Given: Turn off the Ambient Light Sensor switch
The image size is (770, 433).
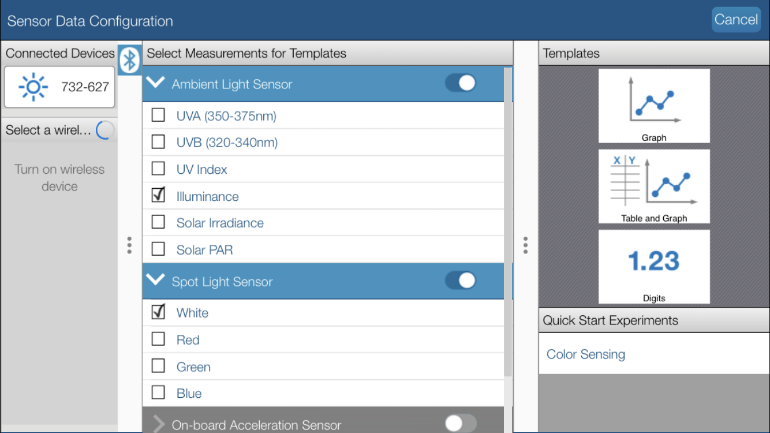Looking at the screenshot, I should 461,83.
